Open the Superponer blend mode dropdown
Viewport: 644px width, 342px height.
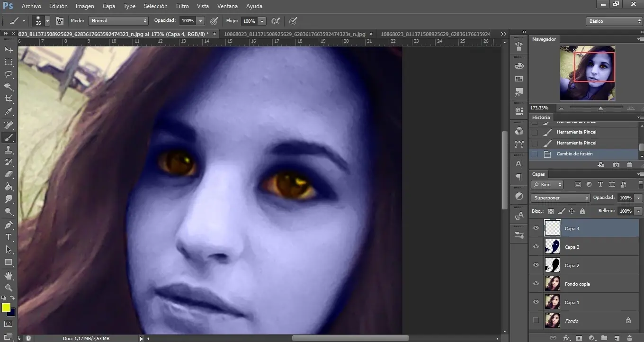pos(560,198)
